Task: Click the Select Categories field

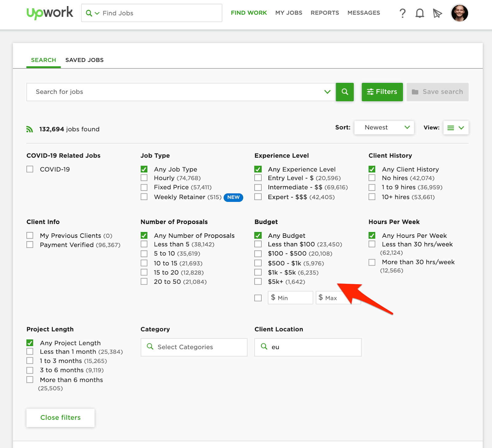Action: click(194, 347)
